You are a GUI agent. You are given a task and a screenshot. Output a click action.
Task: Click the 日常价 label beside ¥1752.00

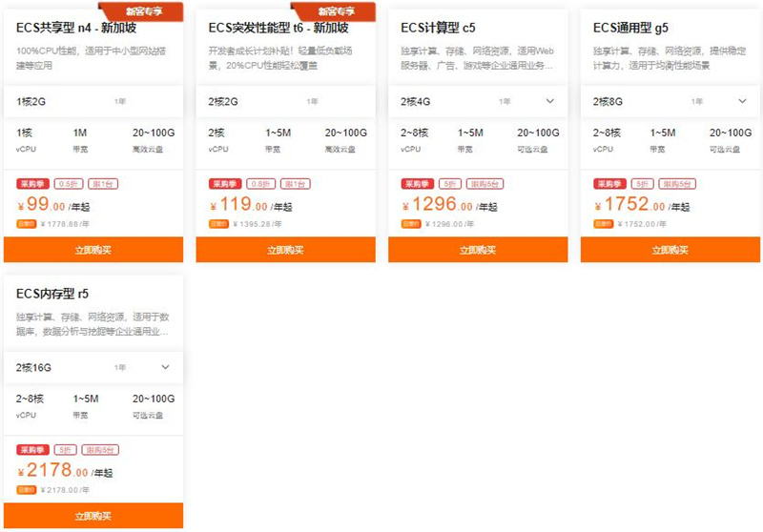[603, 224]
